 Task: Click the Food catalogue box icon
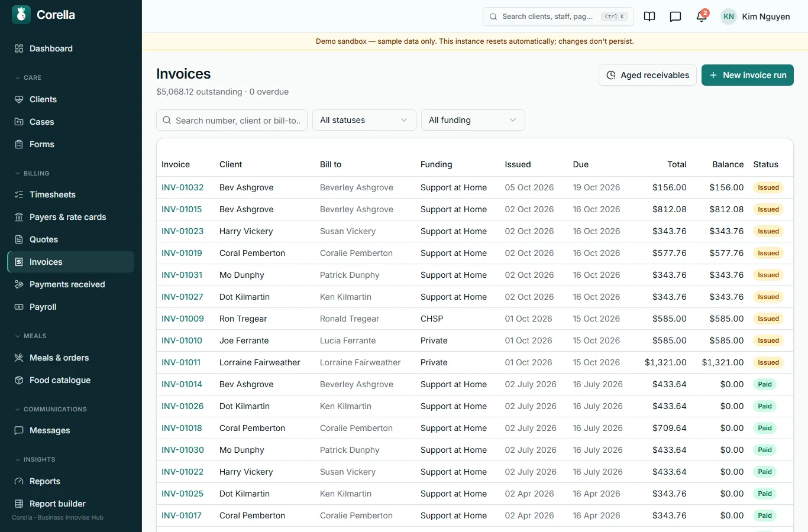pyautogui.click(x=19, y=380)
